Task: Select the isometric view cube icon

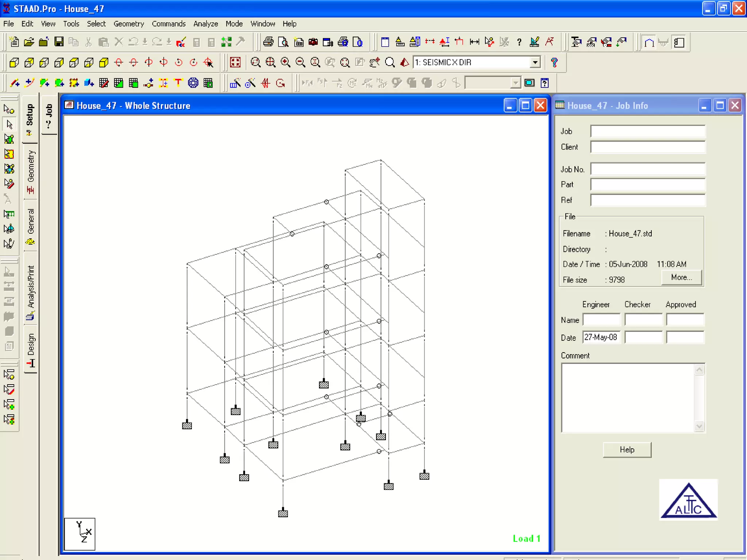Action: tap(104, 62)
